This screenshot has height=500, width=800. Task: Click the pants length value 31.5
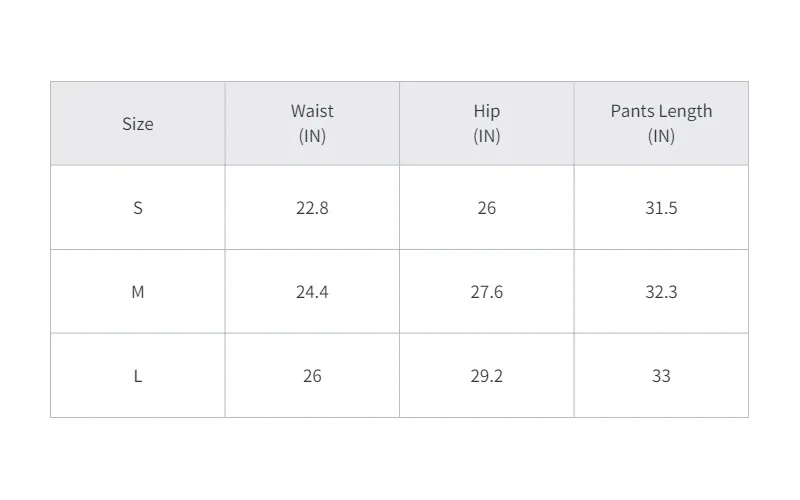pyautogui.click(x=661, y=208)
